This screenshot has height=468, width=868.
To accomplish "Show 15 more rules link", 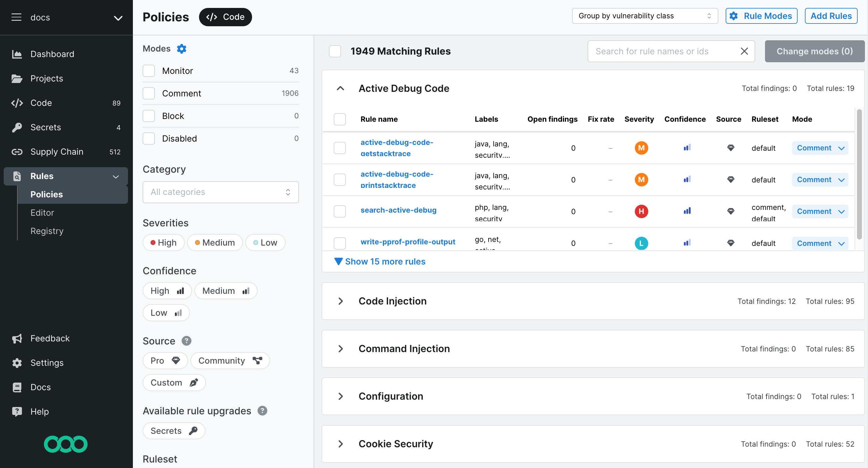I will pos(380,261).
